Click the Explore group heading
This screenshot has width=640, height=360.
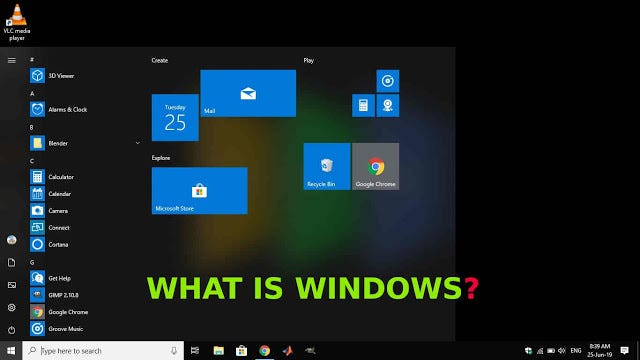(x=161, y=158)
